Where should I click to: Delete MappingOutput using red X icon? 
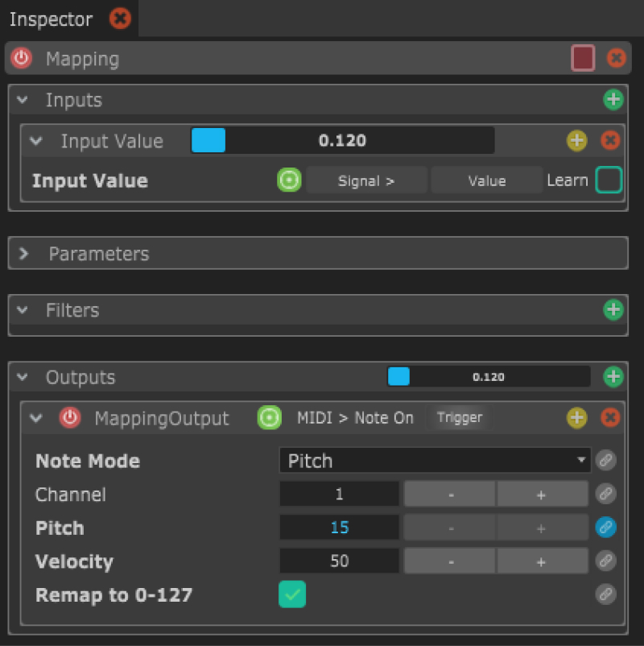click(610, 417)
